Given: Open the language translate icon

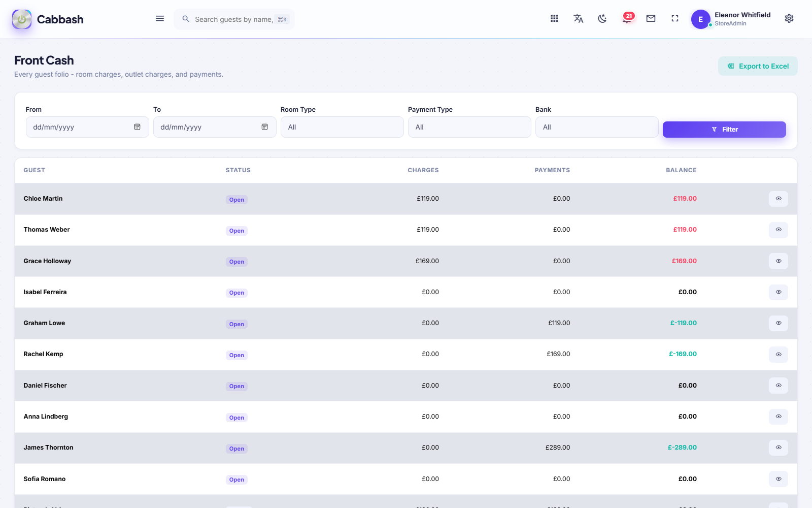Looking at the screenshot, I should [578, 19].
